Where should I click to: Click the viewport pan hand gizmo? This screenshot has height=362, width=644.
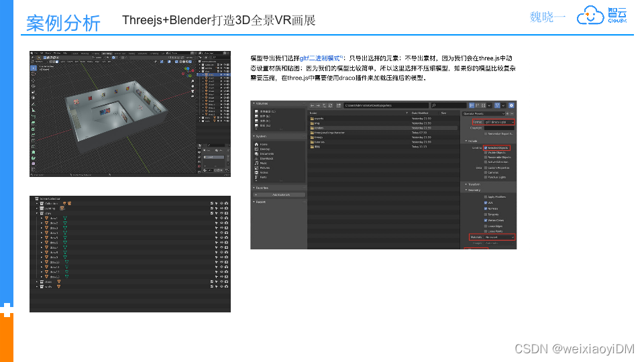(193, 86)
